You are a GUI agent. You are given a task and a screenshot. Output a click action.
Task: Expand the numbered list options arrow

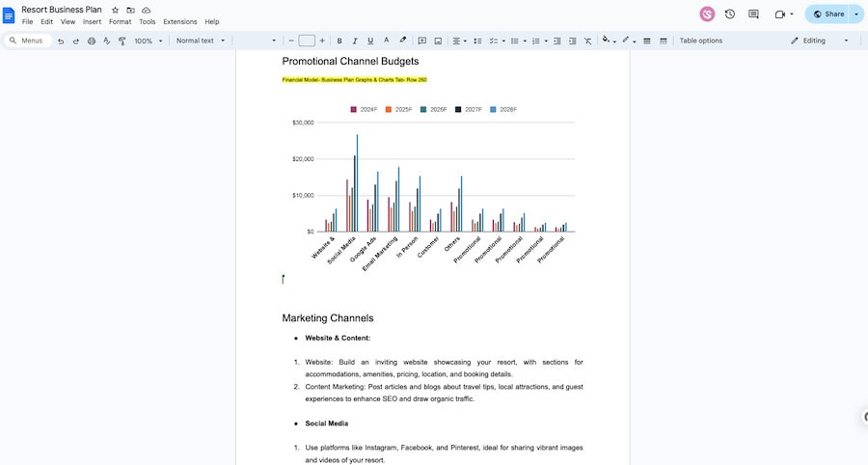[x=546, y=41]
